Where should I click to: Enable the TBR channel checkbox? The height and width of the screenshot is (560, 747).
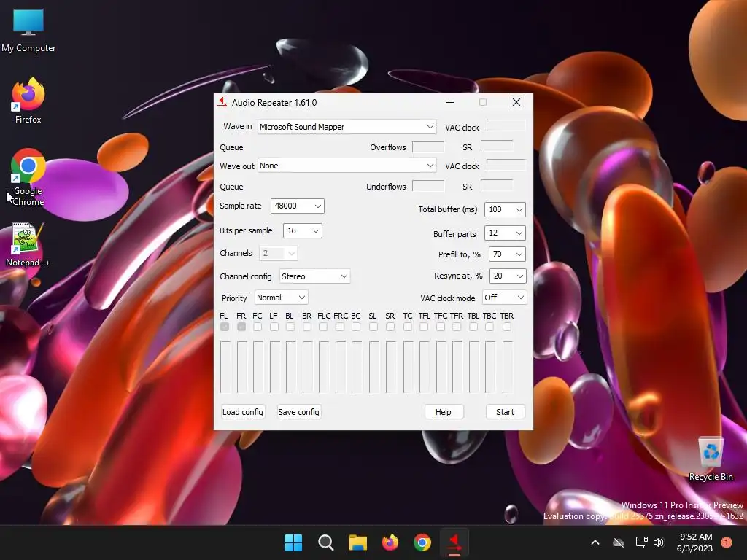click(507, 327)
